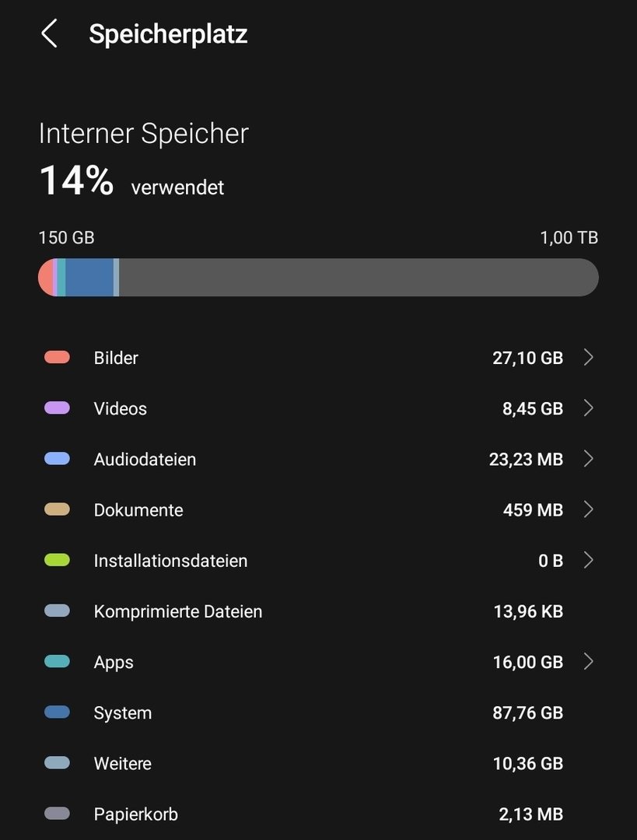
Task: Click the storage usage progress bar
Action: 318,278
